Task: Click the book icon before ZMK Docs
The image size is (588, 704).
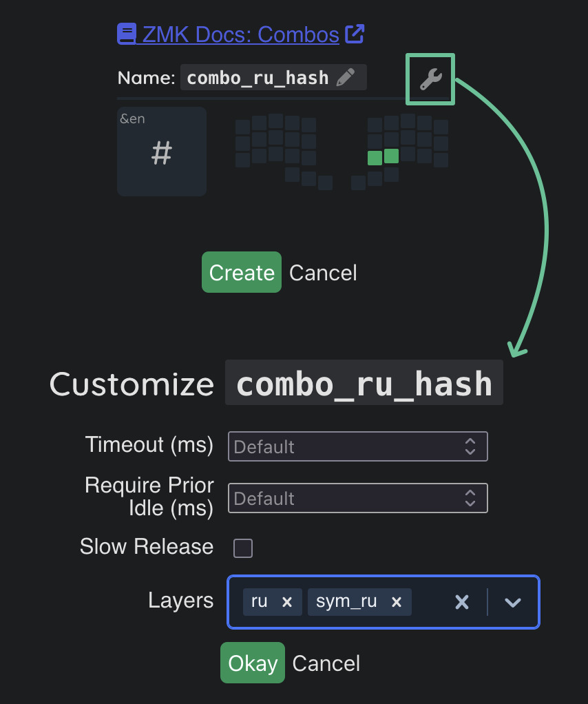Action: [x=127, y=34]
